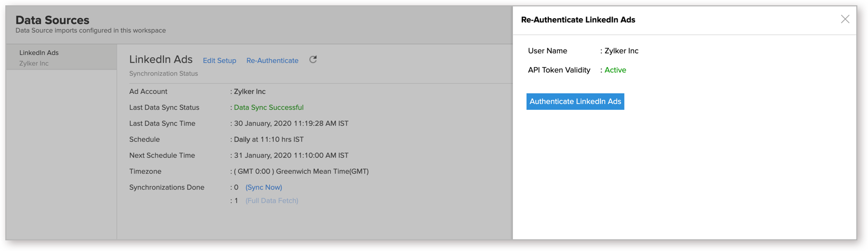This screenshot has height=251, width=868.
Task: Click the Full Data Fetch link
Action: [x=272, y=201]
